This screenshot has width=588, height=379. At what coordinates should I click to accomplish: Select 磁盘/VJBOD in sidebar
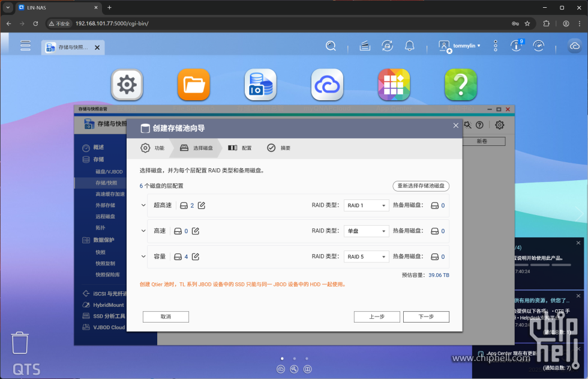pyautogui.click(x=109, y=172)
